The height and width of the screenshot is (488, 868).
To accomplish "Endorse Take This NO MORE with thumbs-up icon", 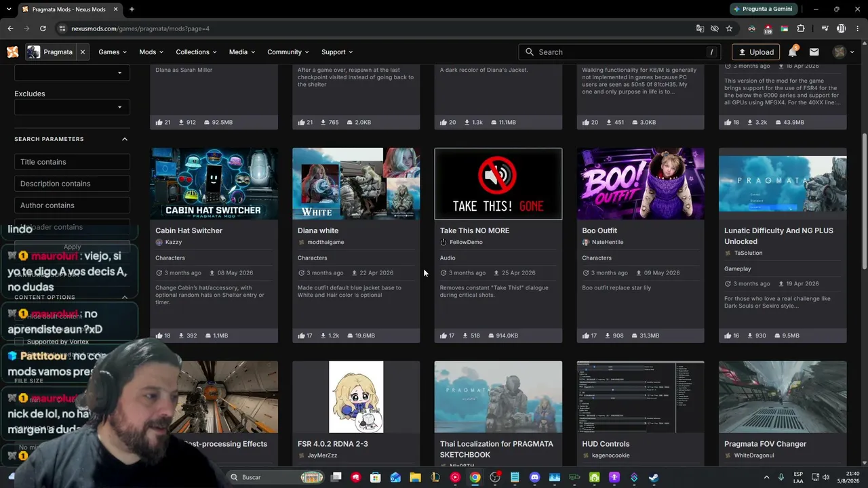I will [443, 335].
